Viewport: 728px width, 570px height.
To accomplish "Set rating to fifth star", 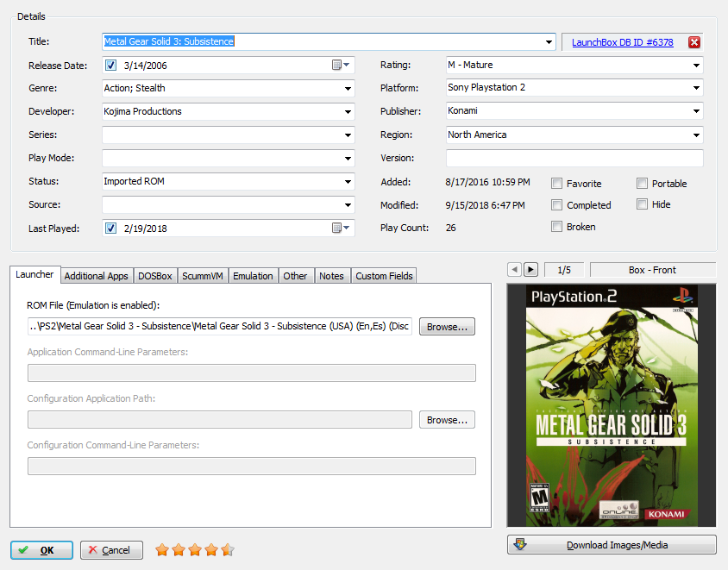I will pyautogui.click(x=228, y=550).
